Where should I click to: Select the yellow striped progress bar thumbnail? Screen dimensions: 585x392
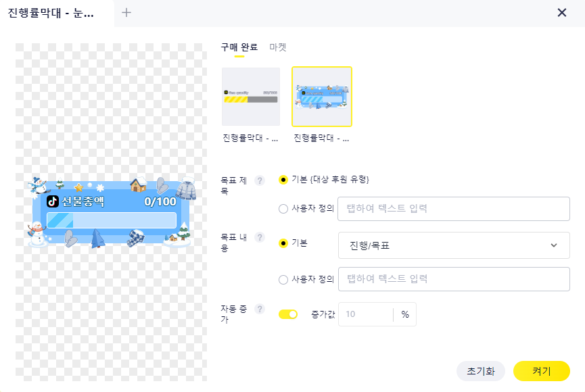[x=251, y=97]
